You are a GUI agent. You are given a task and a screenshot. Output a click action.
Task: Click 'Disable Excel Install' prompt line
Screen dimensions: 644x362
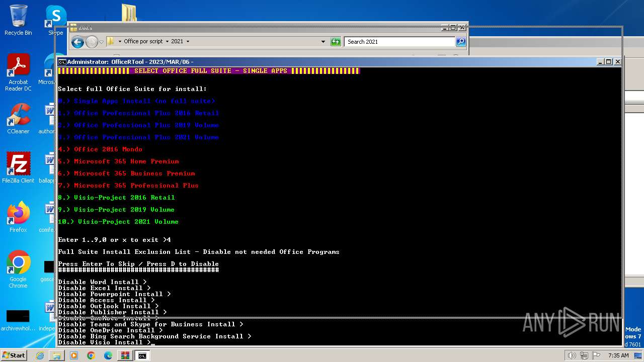point(104,288)
